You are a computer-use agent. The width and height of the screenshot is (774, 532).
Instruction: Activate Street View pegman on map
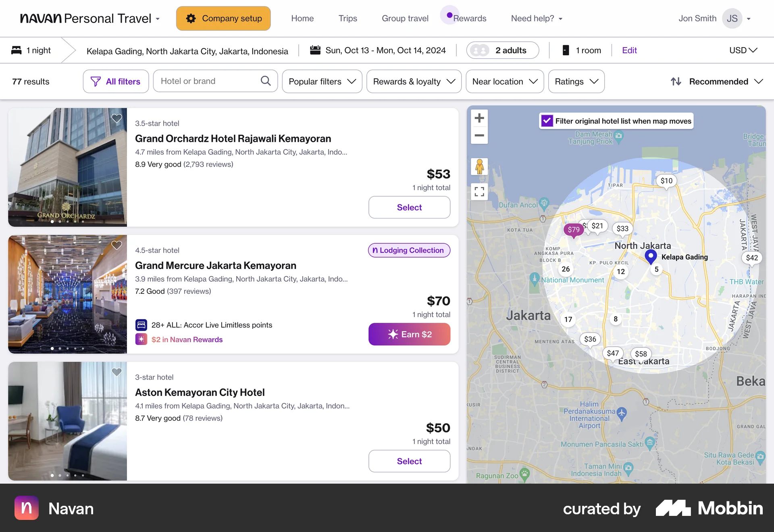click(479, 166)
